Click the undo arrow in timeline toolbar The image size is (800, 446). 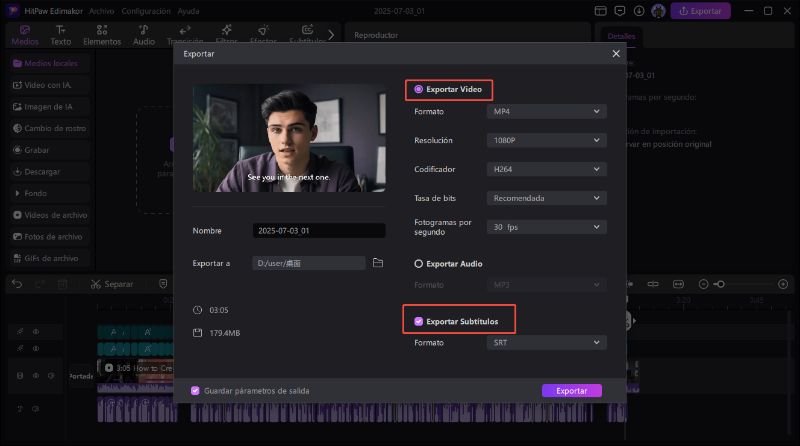pyautogui.click(x=16, y=284)
